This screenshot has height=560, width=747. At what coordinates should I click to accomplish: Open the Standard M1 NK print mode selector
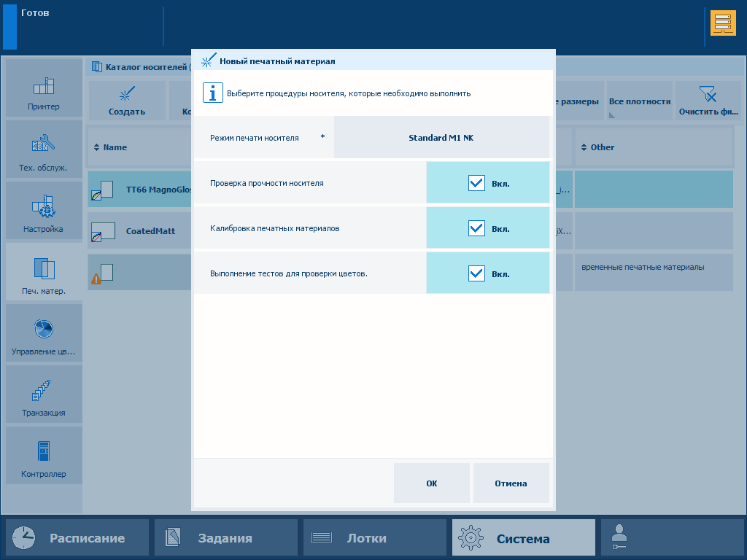441,138
